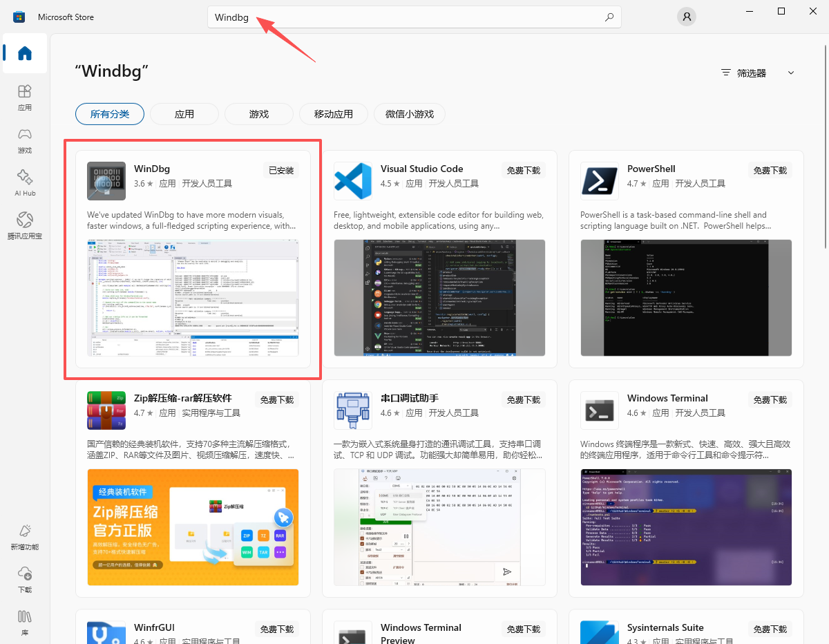The height and width of the screenshot is (644, 829).
Task: Open 下载 (Downloads) in the sidebar
Action: 25,580
